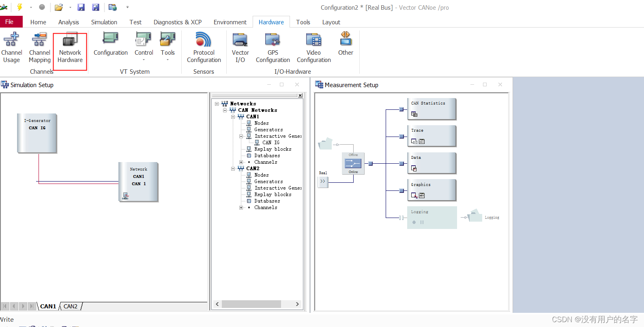The height and width of the screenshot is (327, 644).
Task: Click the Real bus input block
Action: point(323,182)
